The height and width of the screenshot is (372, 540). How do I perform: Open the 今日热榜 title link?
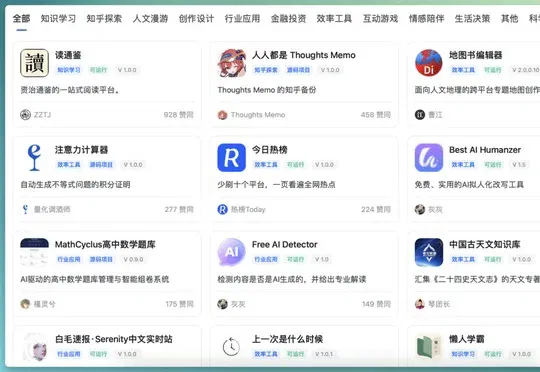(270, 150)
